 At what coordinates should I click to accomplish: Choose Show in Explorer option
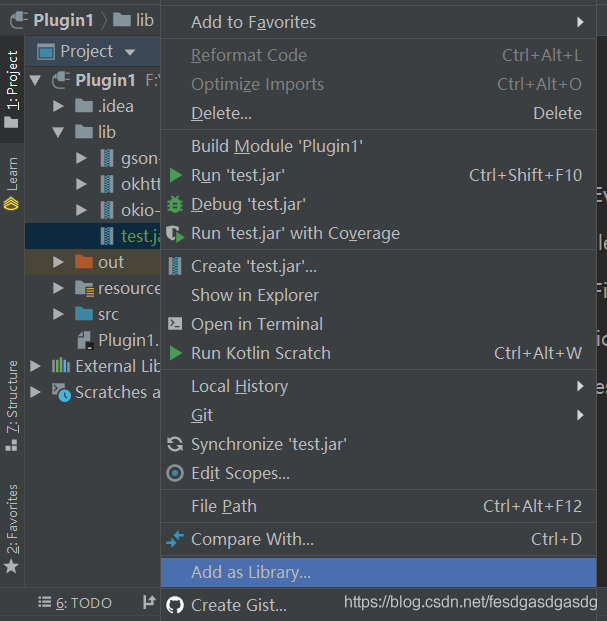coord(255,295)
